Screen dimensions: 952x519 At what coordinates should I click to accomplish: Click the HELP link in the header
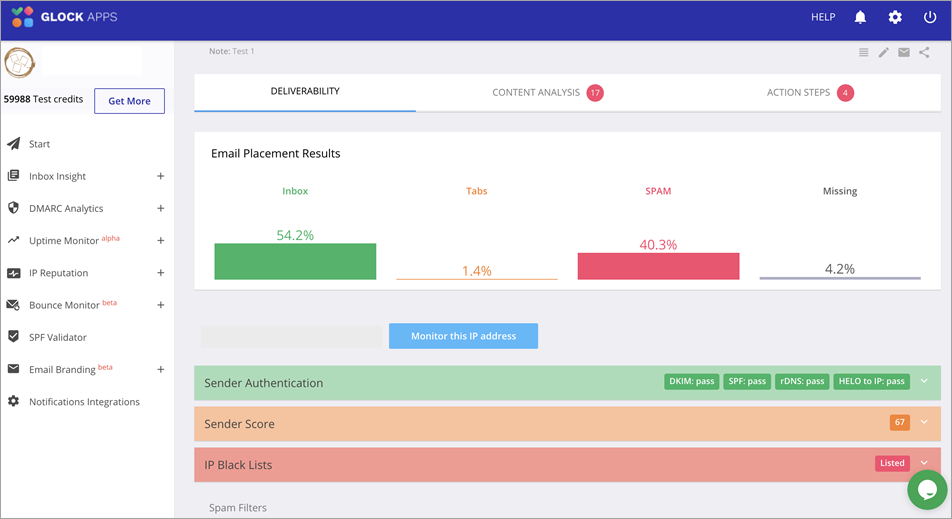(822, 18)
